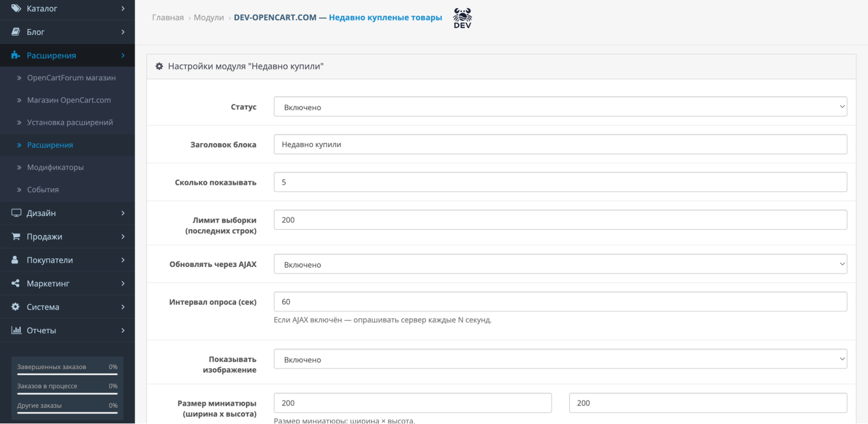The height and width of the screenshot is (424, 868).
Task: Go to Главная breadcrumb link
Action: tap(168, 17)
